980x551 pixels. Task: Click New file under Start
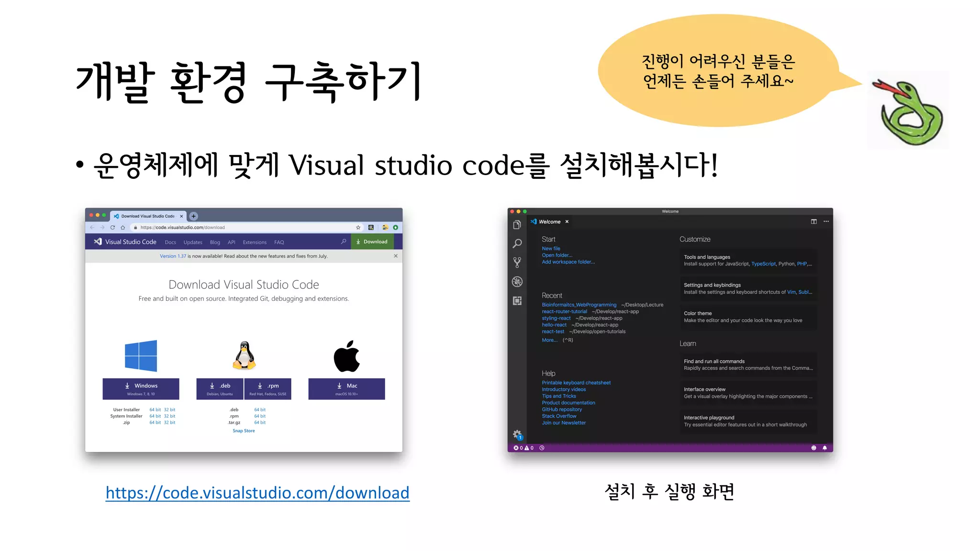tap(551, 248)
